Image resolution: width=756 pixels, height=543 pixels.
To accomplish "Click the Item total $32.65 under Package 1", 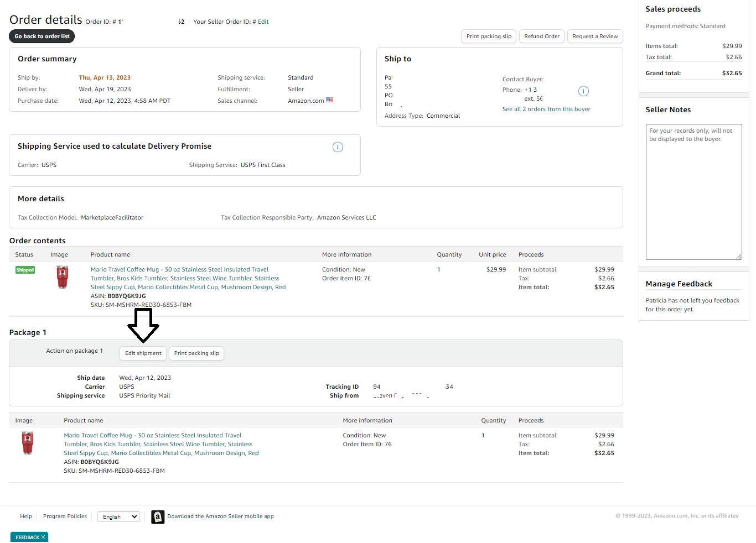I will point(604,453).
